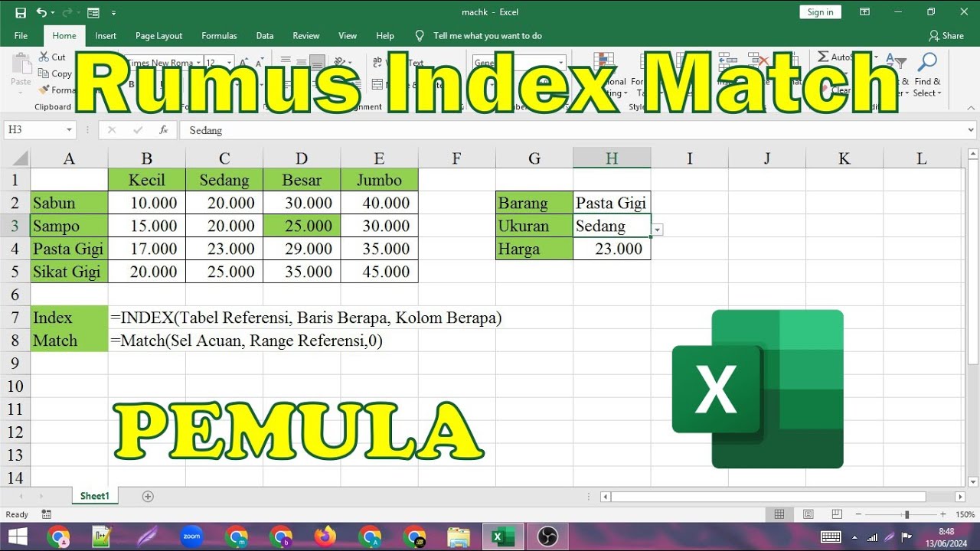Click Insert Function fx button
This screenshot has height=551, width=980.
pos(163,130)
